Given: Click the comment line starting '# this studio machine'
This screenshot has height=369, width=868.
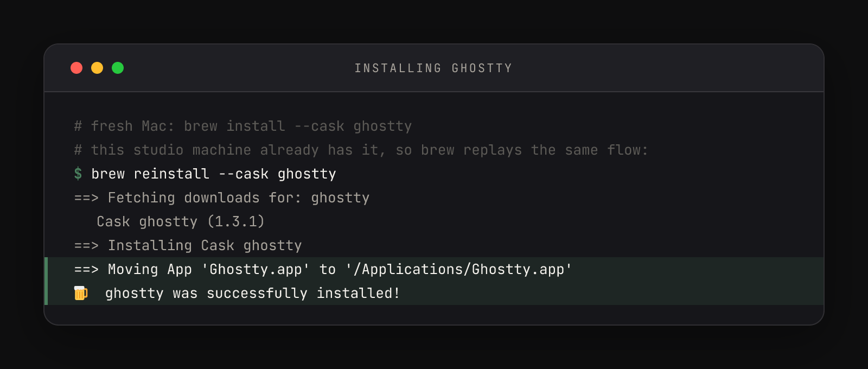Looking at the screenshot, I should [x=361, y=150].
